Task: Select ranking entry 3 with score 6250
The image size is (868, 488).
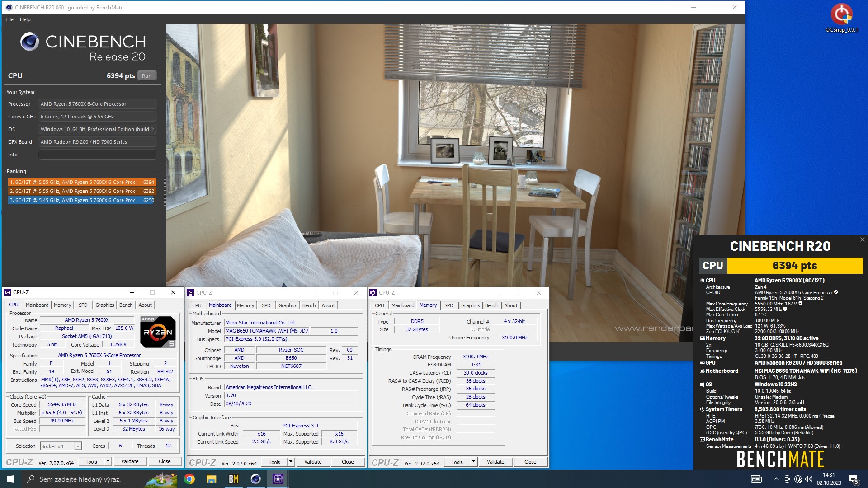Action: click(82, 200)
